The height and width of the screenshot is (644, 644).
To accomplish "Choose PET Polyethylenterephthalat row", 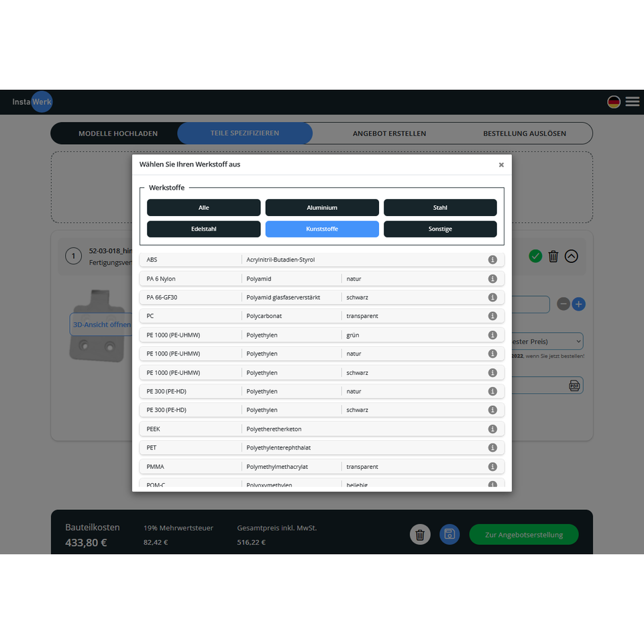I will 321,447.
